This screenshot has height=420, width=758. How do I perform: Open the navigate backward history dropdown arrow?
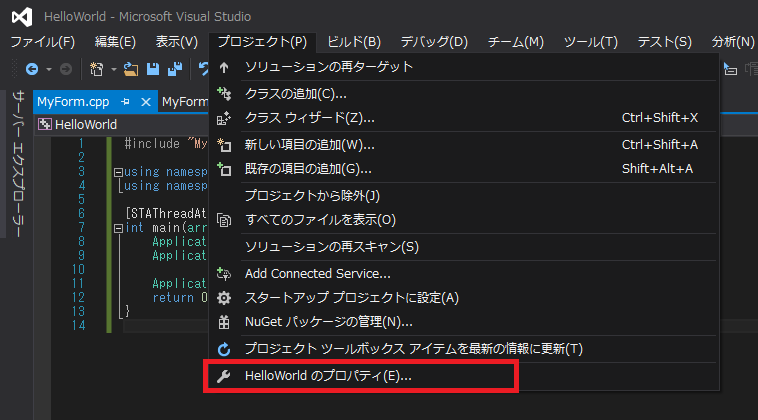[49, 70]
